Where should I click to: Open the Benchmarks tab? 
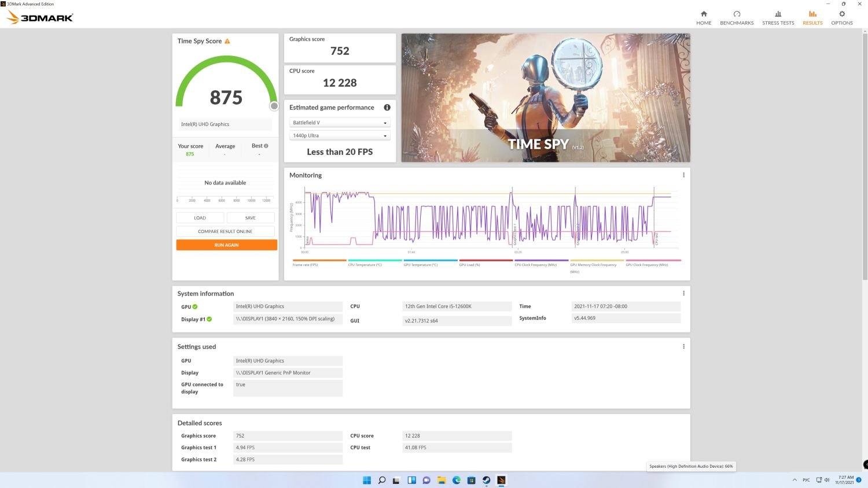coord(737,17)
